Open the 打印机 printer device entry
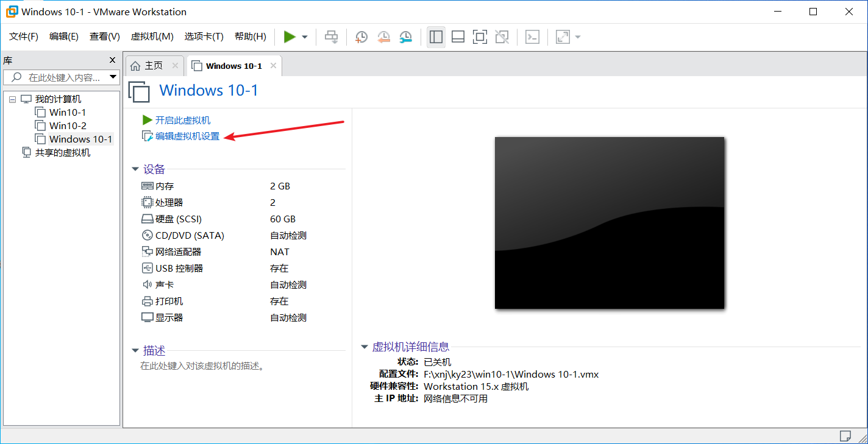Image resolution: width=868 pixels, height=444 pixels. tap(169, 301)
